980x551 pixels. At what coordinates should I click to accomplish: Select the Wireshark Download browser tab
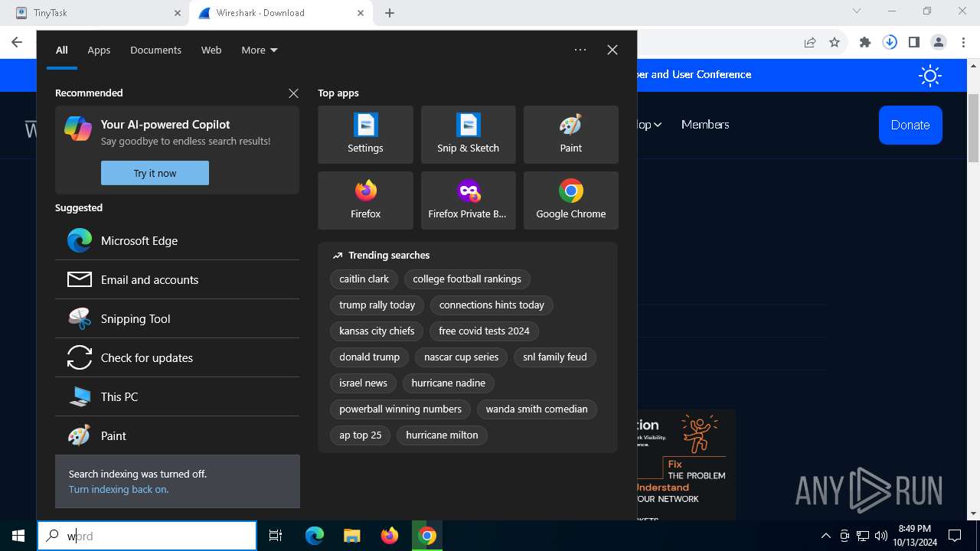click(280, 13)
